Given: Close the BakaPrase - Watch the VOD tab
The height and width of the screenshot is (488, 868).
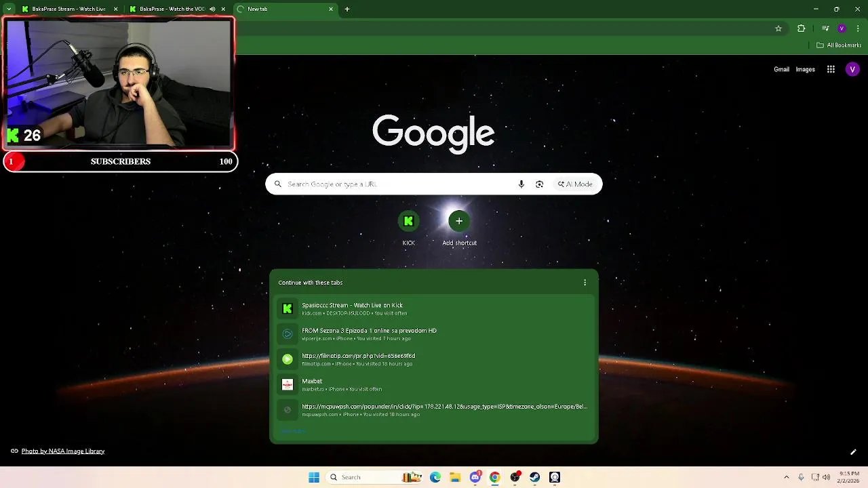Looking at the screenshot, I should (x=223, y=9).
